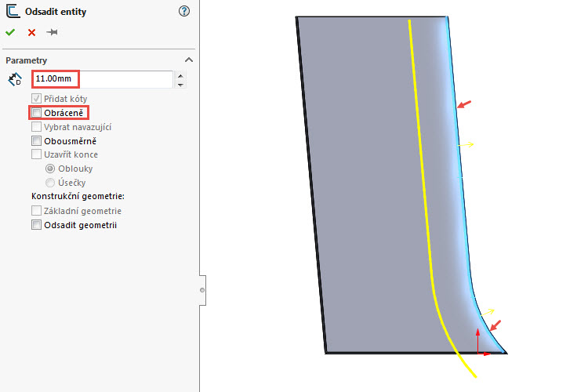Click the panel splitter collapse handle
Screen dimensions: 588x392
[x=202, y=290]
